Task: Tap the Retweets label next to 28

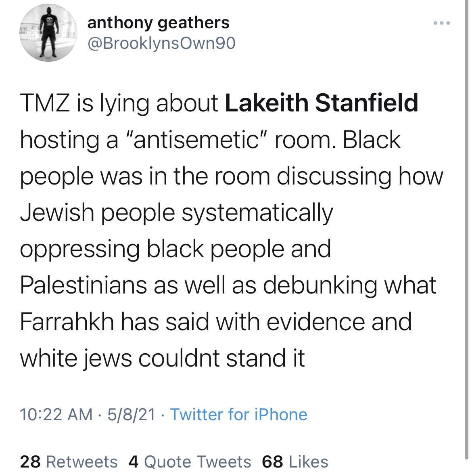Action: tap(82, 462)
